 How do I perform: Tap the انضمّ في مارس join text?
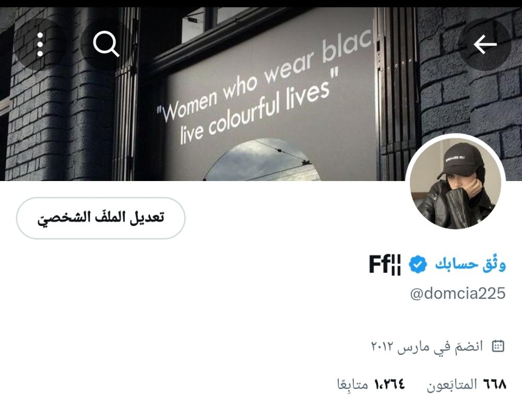pos(441,346)
